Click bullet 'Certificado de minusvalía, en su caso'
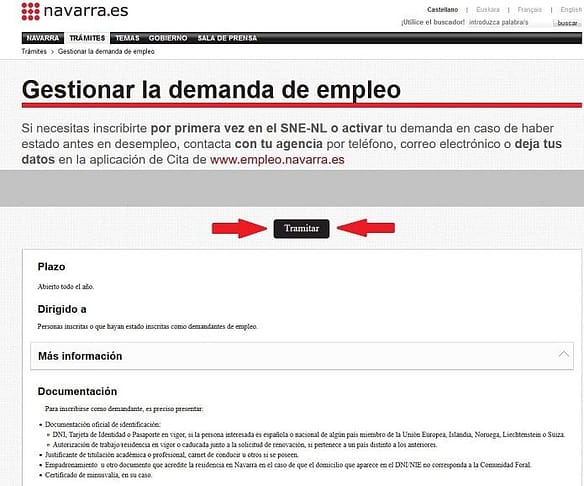 [98, 475]
